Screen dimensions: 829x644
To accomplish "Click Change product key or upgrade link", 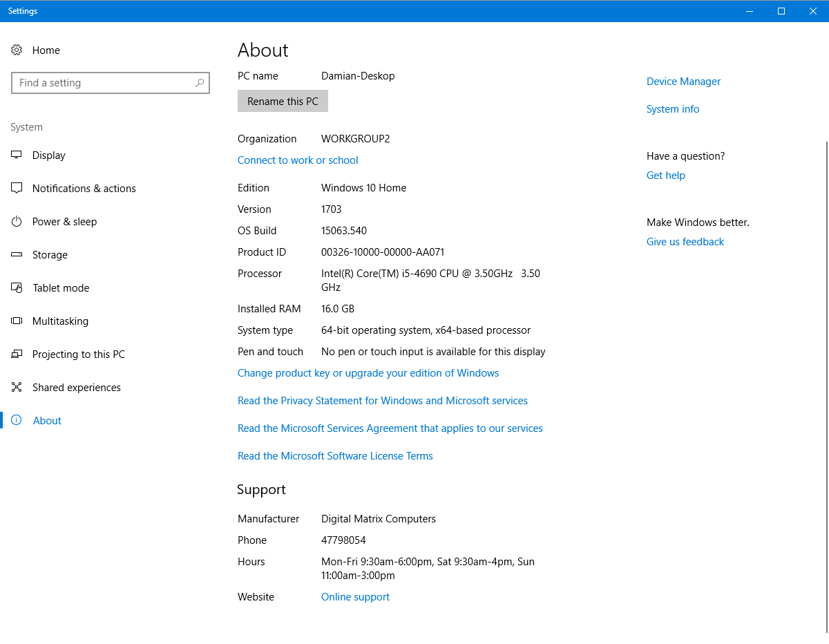I will pos(368,373).
